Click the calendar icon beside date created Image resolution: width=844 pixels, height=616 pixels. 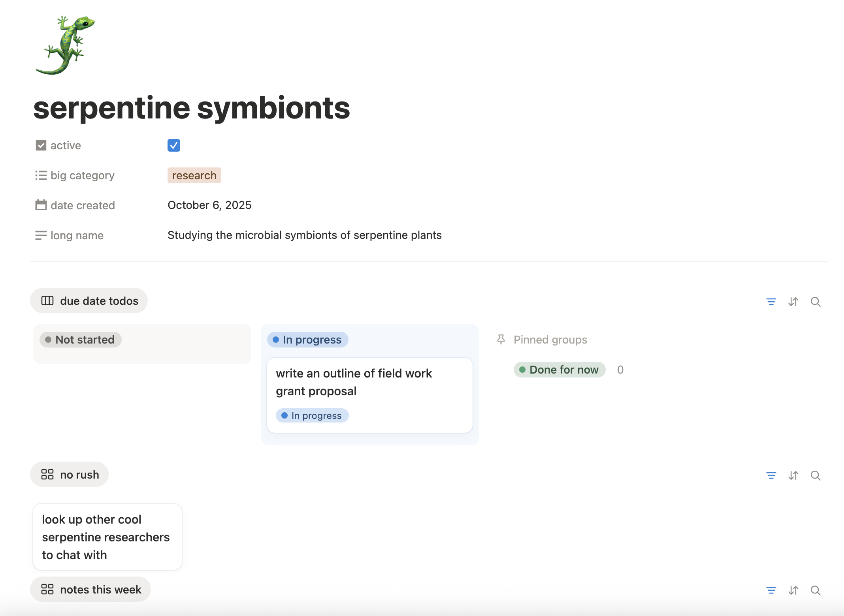[41, 205]
